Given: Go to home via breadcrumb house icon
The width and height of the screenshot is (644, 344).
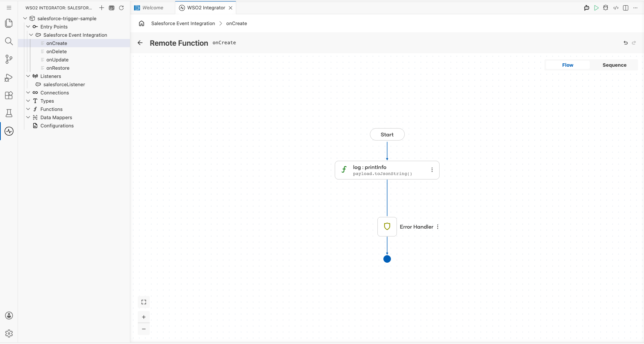Looking at the screenshot, I should (142, 23).
